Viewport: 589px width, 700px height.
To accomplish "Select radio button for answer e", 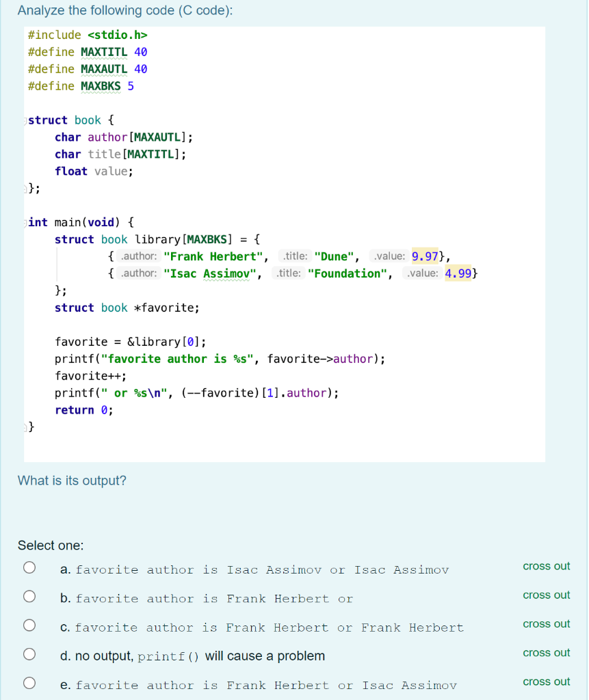I will coord(29,683).
